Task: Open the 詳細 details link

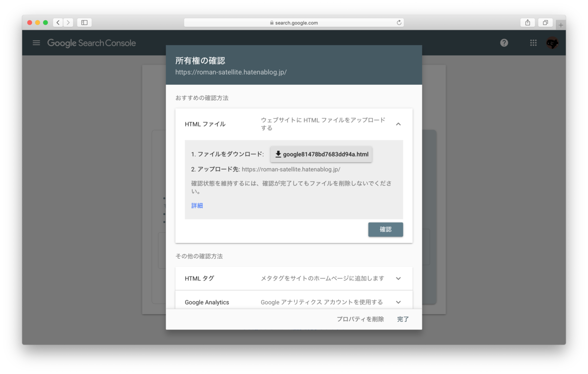Action: pyautogui.click(x=197, y=205)
